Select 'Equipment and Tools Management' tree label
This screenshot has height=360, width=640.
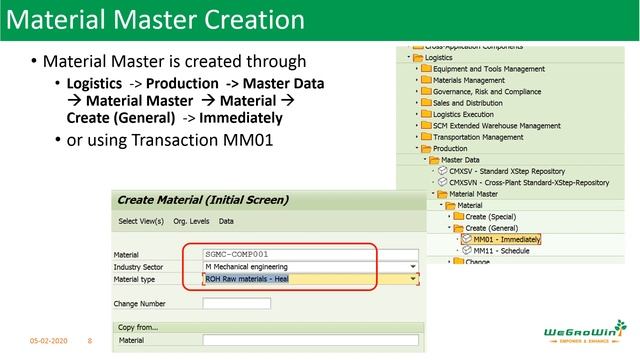(x=489, y=69)
